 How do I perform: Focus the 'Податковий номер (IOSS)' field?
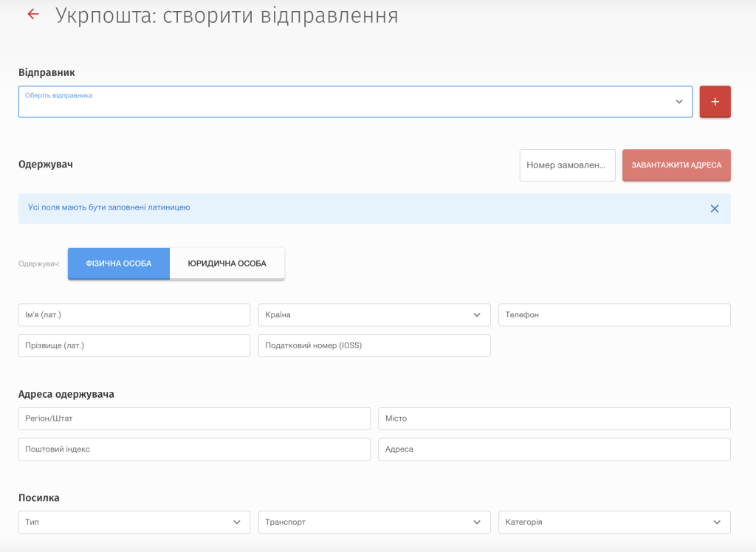tap(374, 345)
